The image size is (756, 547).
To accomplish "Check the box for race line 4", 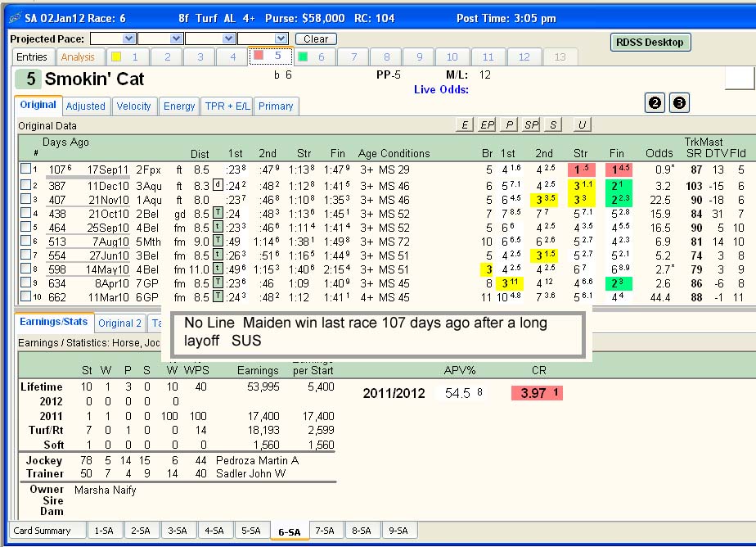I will (25, 212).
